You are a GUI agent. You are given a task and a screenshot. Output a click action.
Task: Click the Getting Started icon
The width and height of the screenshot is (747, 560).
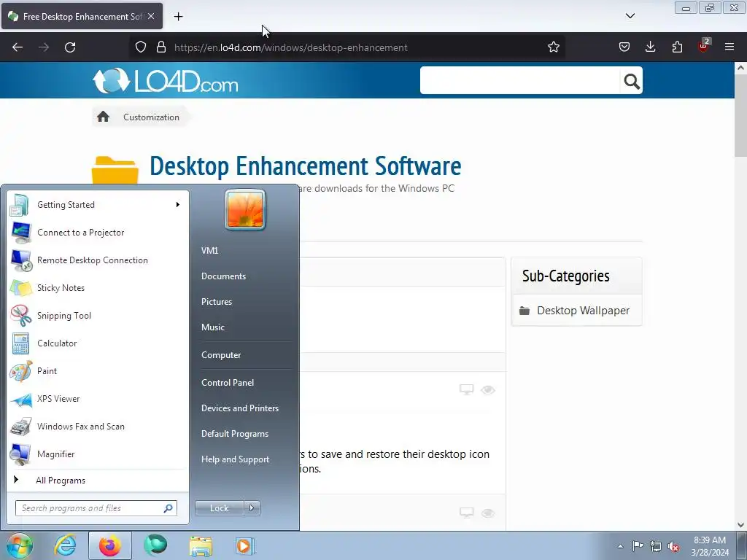click(x=20, y=205)
